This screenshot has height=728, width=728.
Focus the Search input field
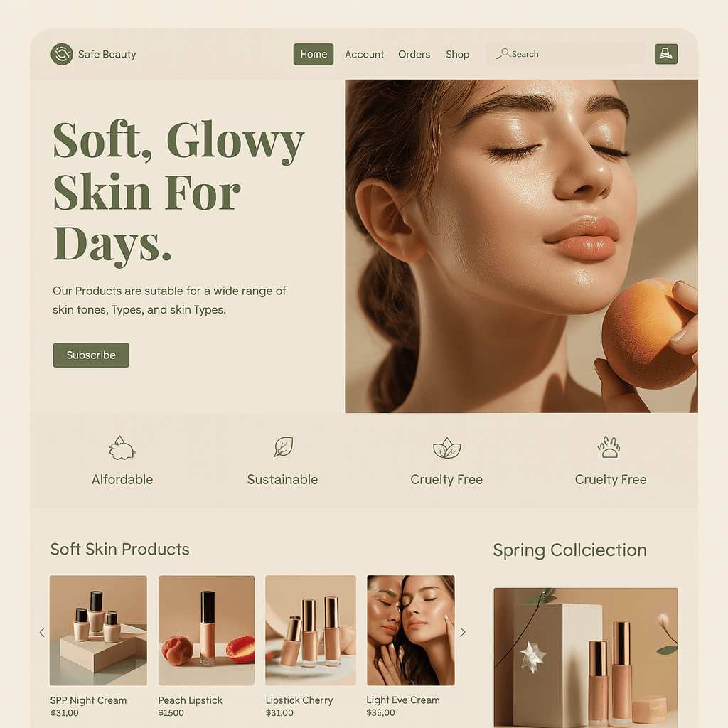click(x=566, y=54)
